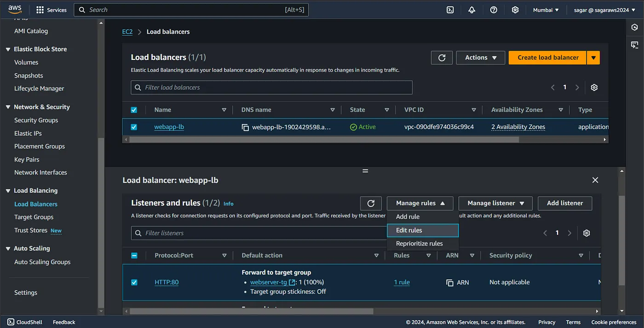Open notifications bell
The width and height of the screenshot is (644, 328).
pyautogui.click(x=472, y=10)
